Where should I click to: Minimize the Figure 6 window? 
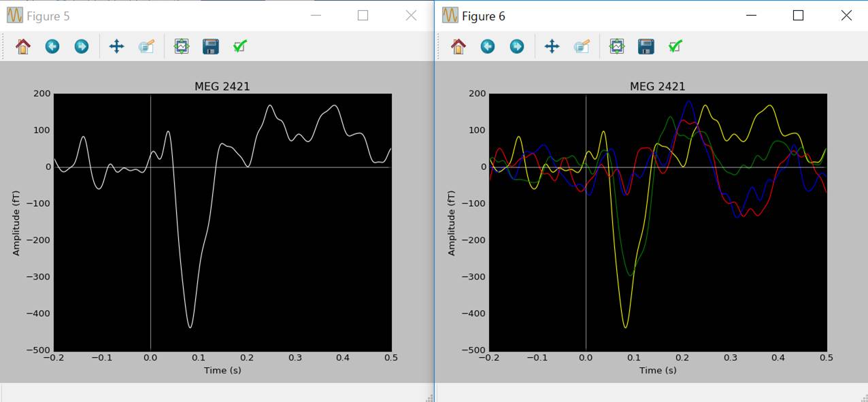pos(751,16)
